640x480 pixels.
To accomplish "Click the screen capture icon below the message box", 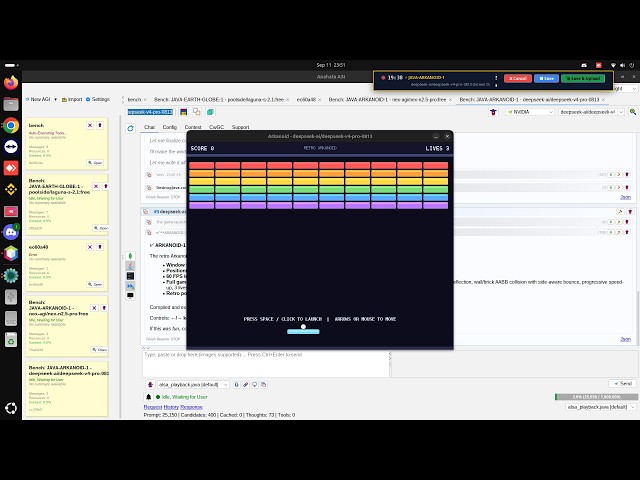I will (x=255, y=384).
